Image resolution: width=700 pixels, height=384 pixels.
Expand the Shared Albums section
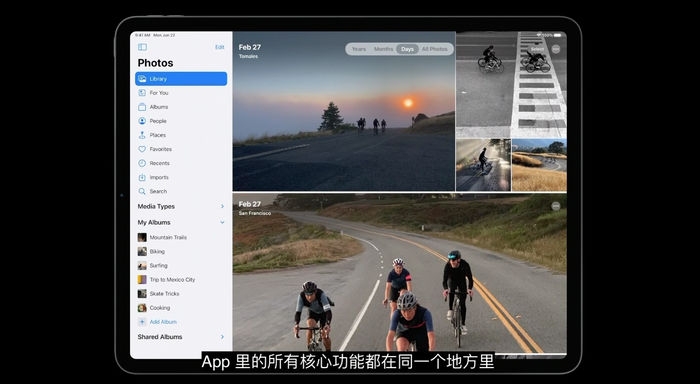coord(181,337)
